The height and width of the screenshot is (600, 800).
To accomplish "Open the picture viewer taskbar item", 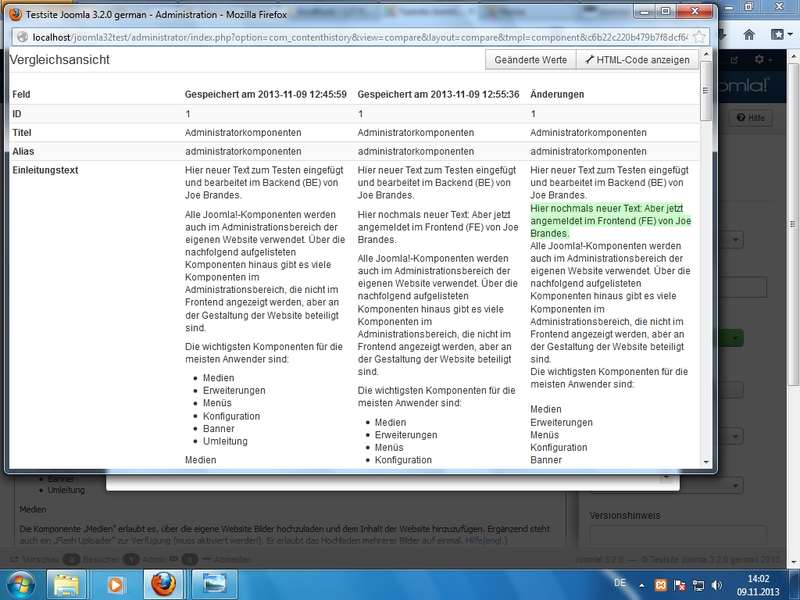I will pyautogui.click(x=214, y=584).
